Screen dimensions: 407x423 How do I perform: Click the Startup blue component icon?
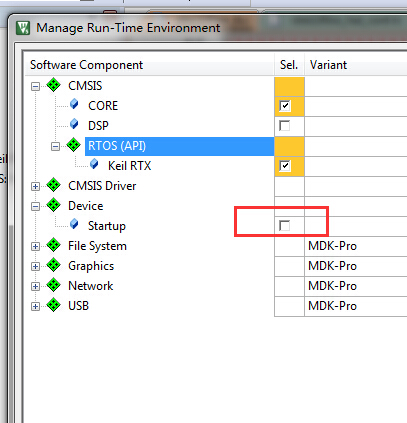(x=74, y=224)
